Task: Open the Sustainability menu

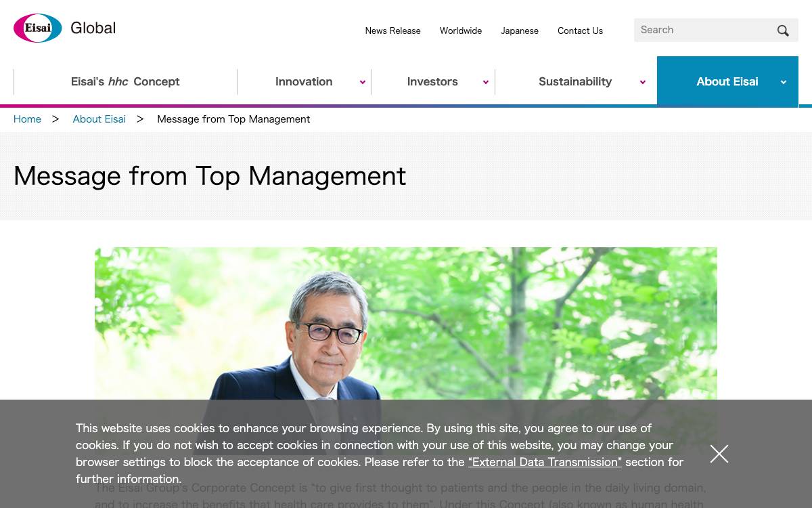Action: coord(575,81)
